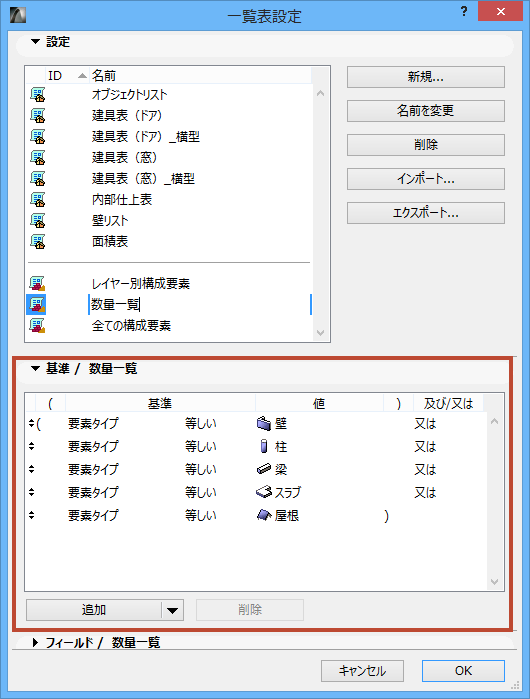Select the 全ての構成要素 list

point(131,326)
